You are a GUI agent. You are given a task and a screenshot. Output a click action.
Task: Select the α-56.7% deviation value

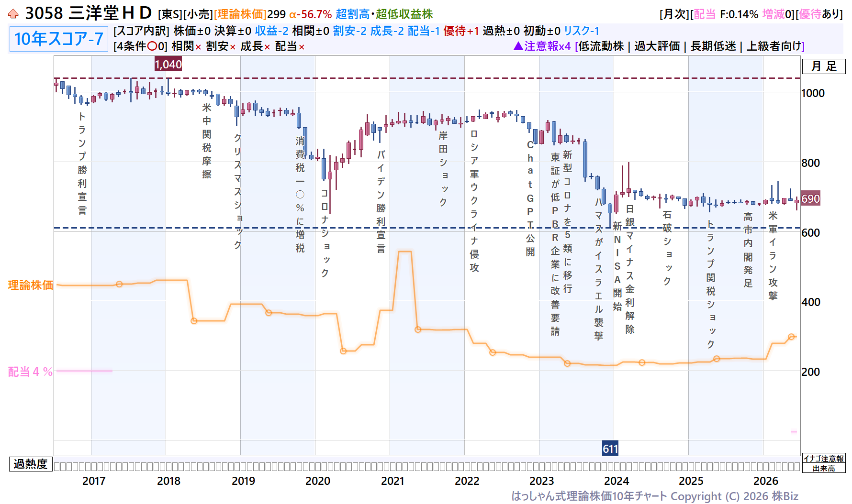pyautogui.click(x=311, y=14)
